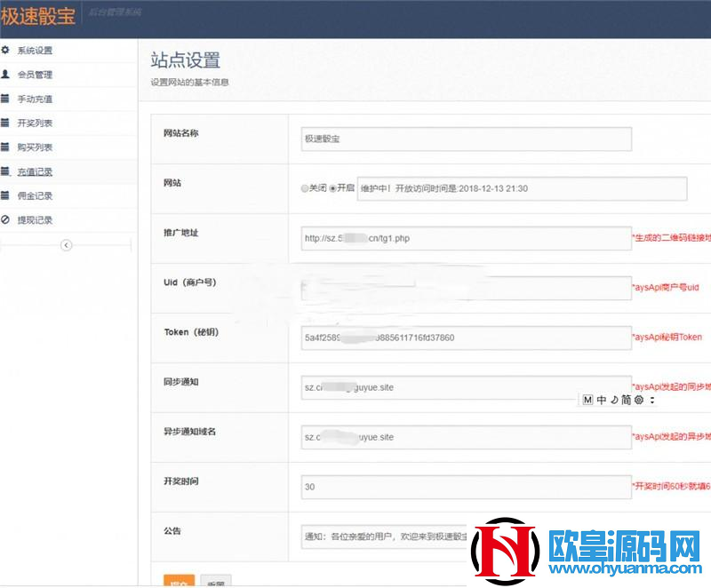Click the list icon beside 手动充值

click(x=5, y=99)
